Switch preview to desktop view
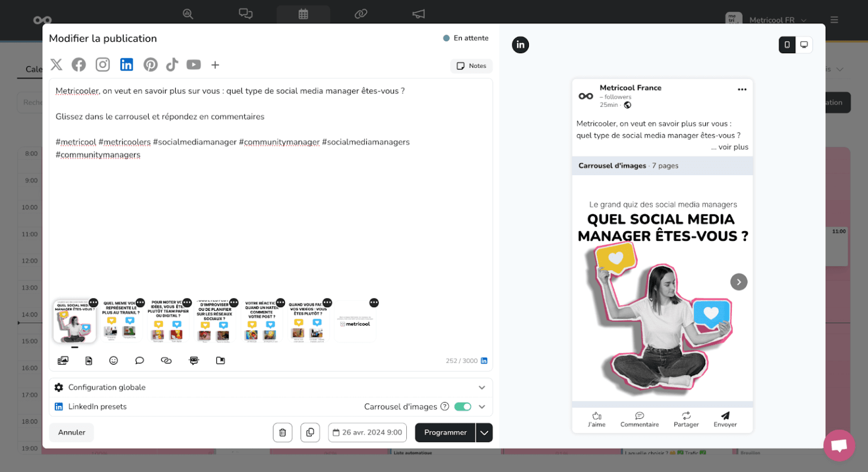The height and width of the screenshot is (472, 868). point(804,44)
